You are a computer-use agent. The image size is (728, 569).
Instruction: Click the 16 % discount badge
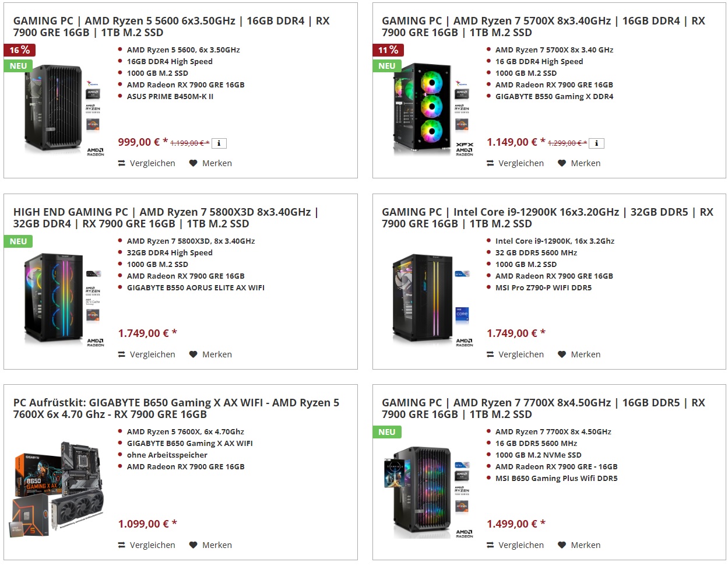click(19, 50)
